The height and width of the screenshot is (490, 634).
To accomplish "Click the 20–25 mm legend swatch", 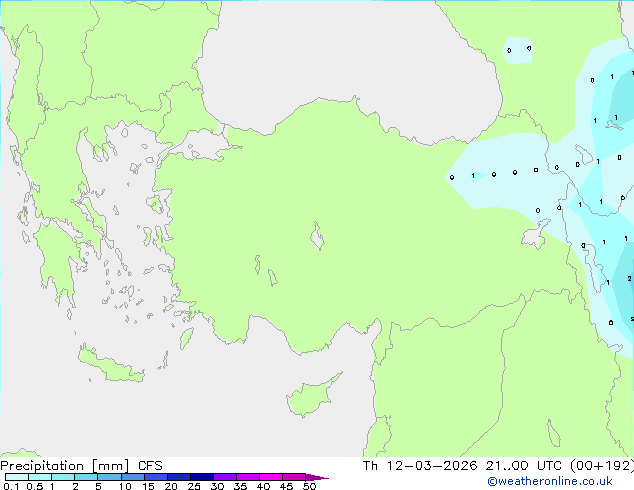I will pyautogui.click(x=178, y=477).
